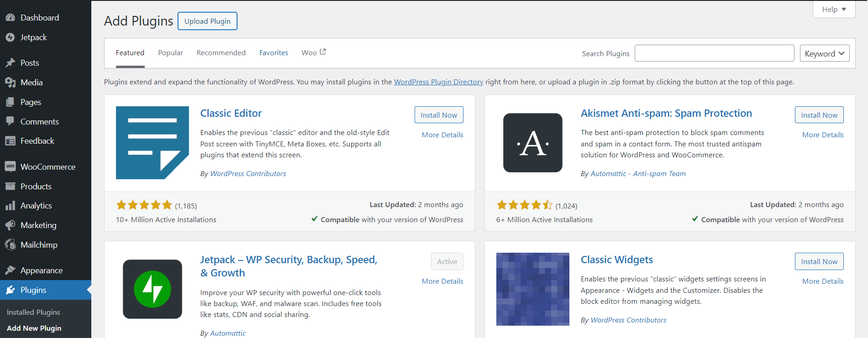Install the Classic Editor plugin

pos(439,115)
